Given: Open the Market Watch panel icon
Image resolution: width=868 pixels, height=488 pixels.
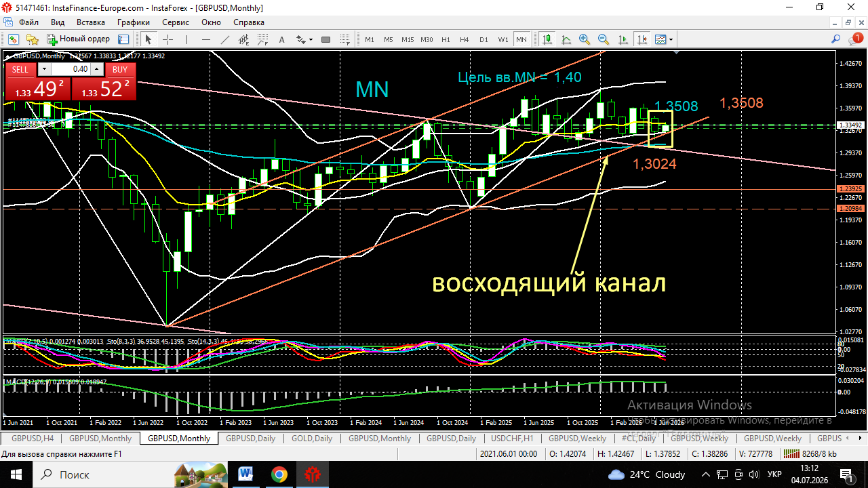Looking at the screenshot, I should (x=14, y=39).
